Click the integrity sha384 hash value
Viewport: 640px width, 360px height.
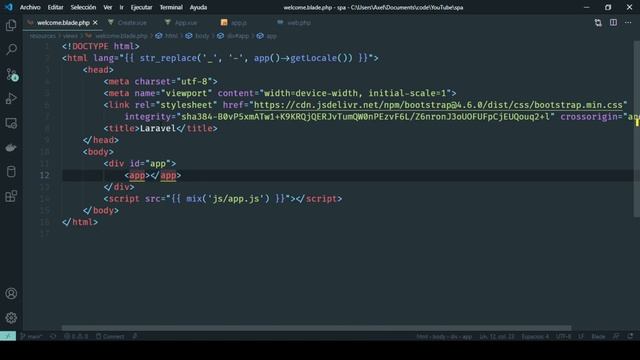(x=366, y=117)
